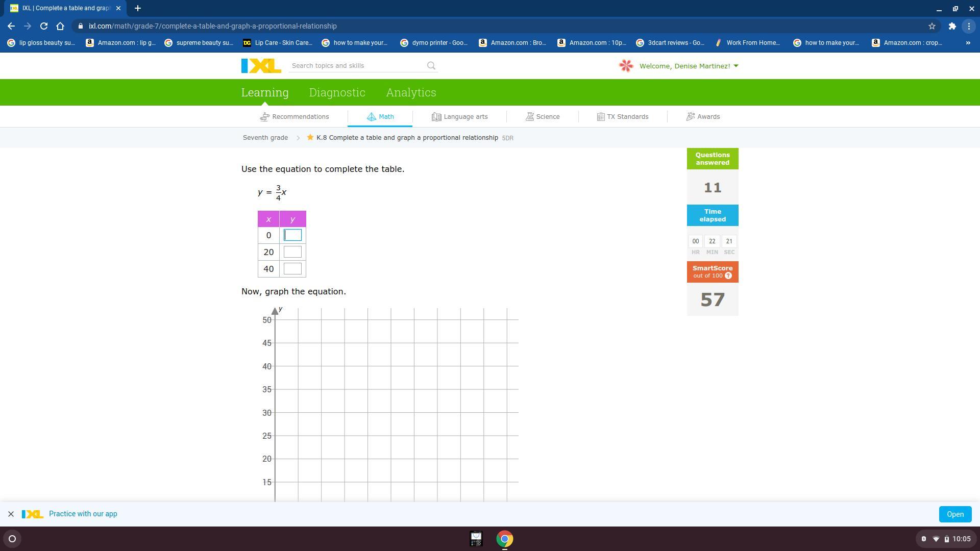Open the Chrome extensions puzzle icon
This screenshot has height=551, width=980.
(x=952, y=26)
